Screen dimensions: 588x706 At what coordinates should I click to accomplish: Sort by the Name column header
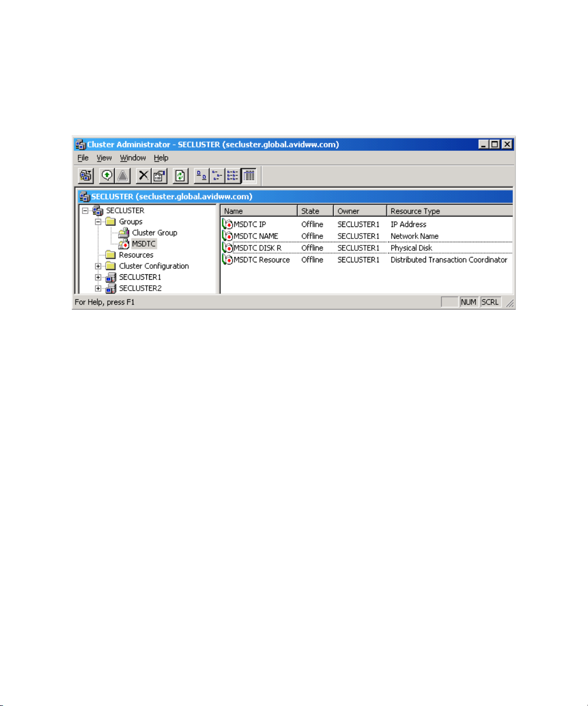click(x=259, y=211)
